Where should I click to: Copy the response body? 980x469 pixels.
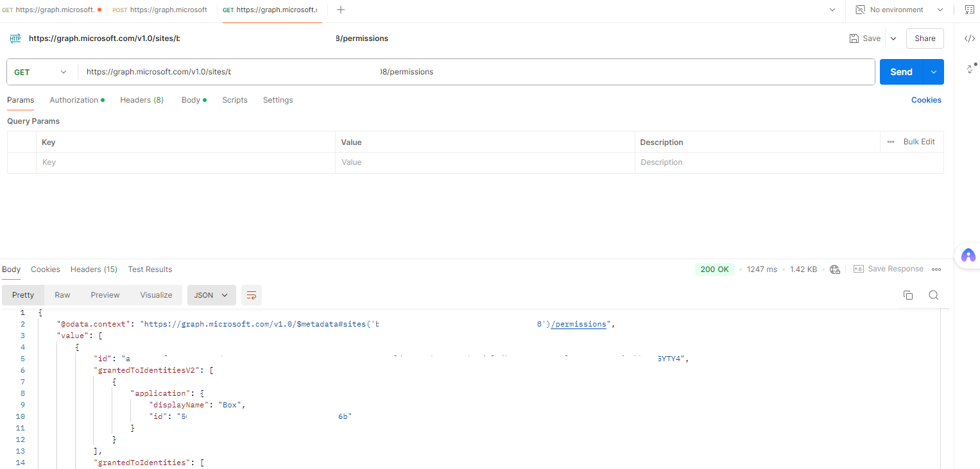tap(907, 294)
